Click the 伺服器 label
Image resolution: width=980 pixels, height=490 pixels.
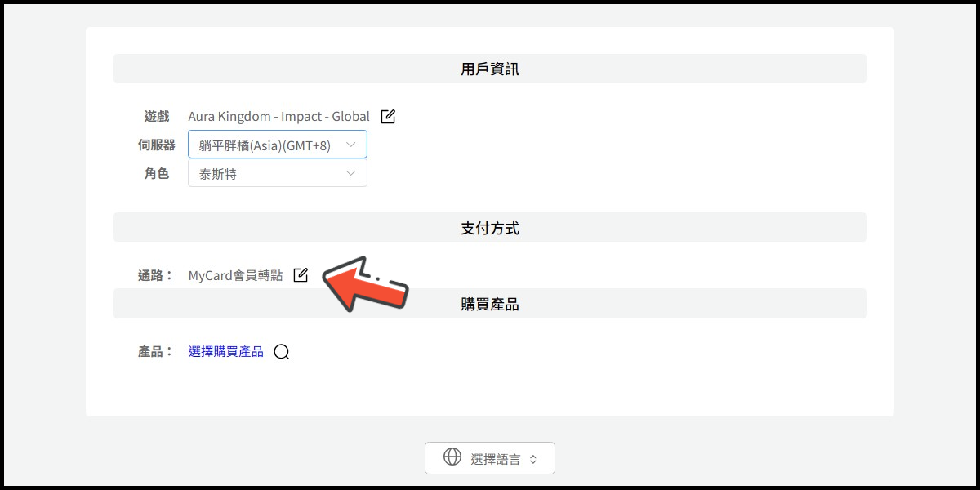[157, 145]
